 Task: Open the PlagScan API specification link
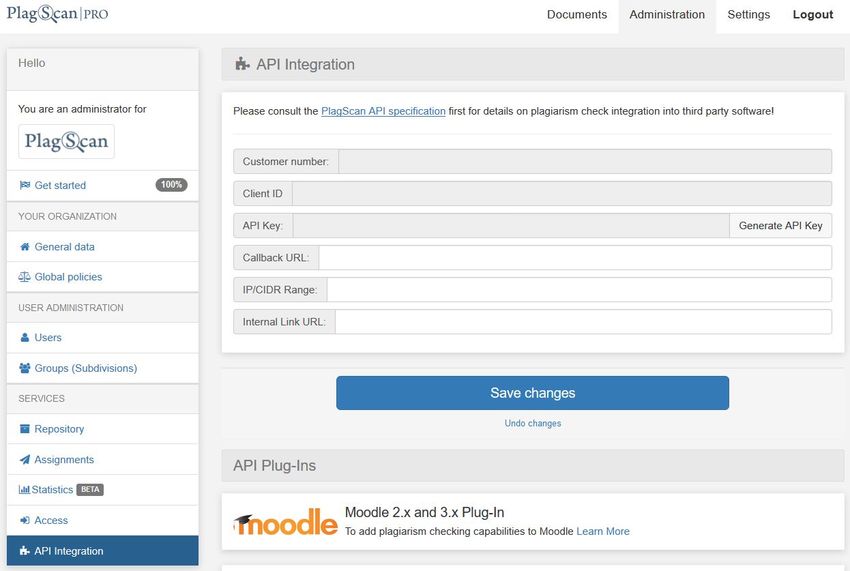[x=383, y=111]
